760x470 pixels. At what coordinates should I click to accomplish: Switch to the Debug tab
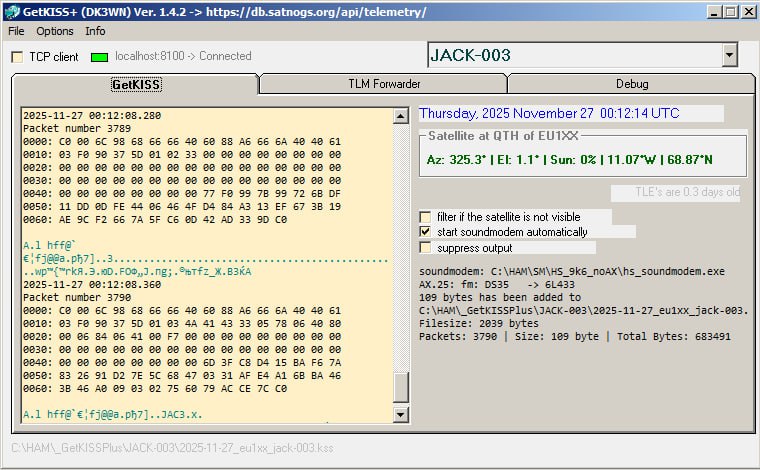click(x=631, y=84)
